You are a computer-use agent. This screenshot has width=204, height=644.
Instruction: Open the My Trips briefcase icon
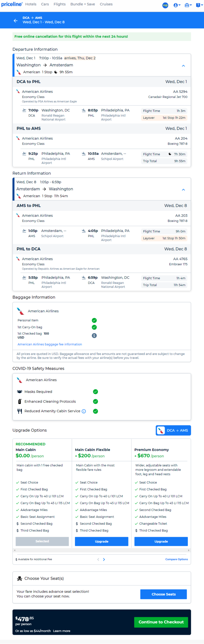point(188,5)
